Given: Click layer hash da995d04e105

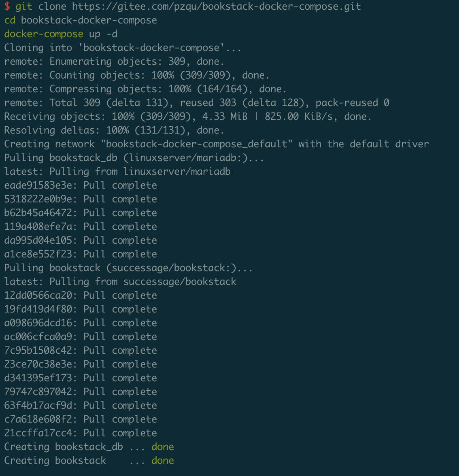Looking at the screenshot, I should [x=38, y=240].
